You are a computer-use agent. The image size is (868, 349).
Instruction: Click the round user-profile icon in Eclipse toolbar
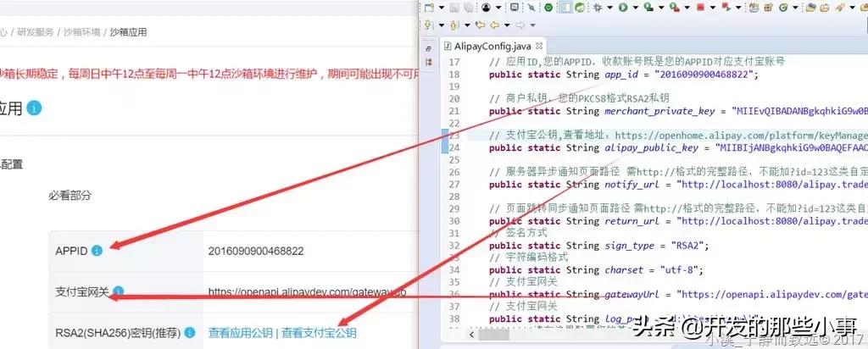pos(486,7)
